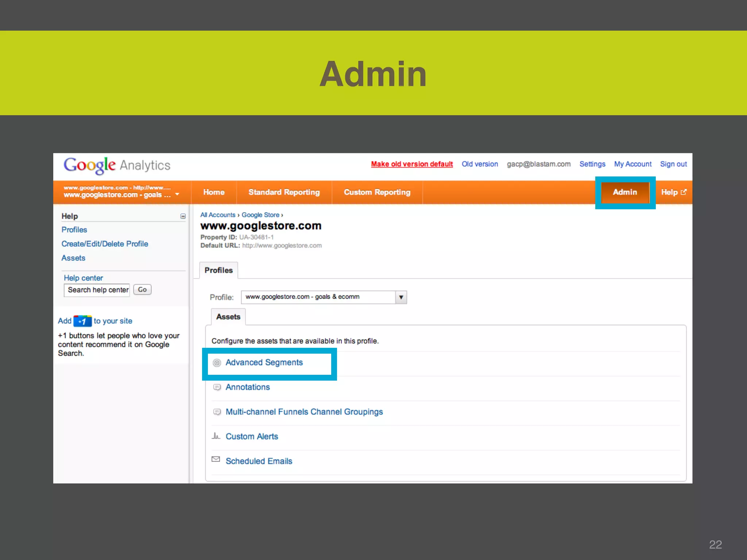Open Create/Edit/Delete Profile help link
Viewport: 747px width, 560px height.
point(105,244)
